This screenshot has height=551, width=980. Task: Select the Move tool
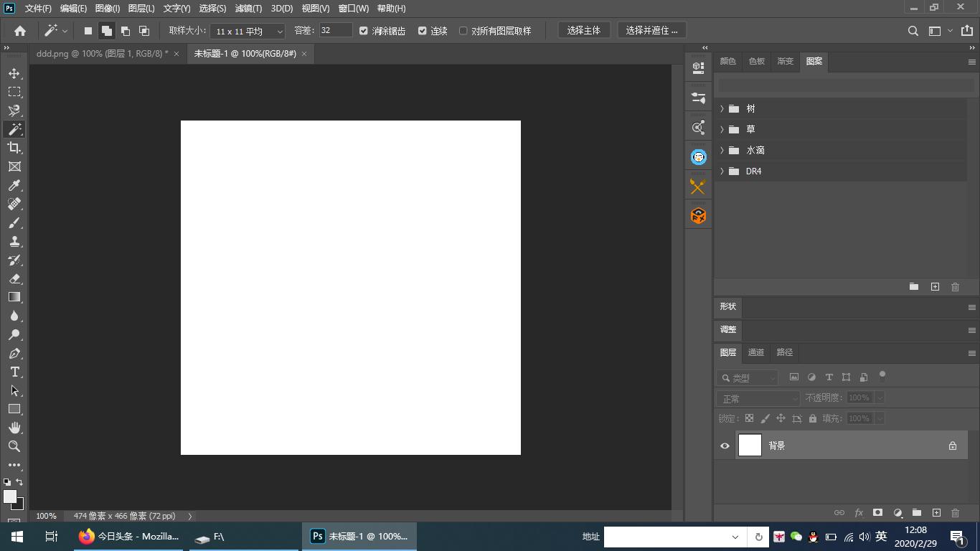(x=14, y=73)
